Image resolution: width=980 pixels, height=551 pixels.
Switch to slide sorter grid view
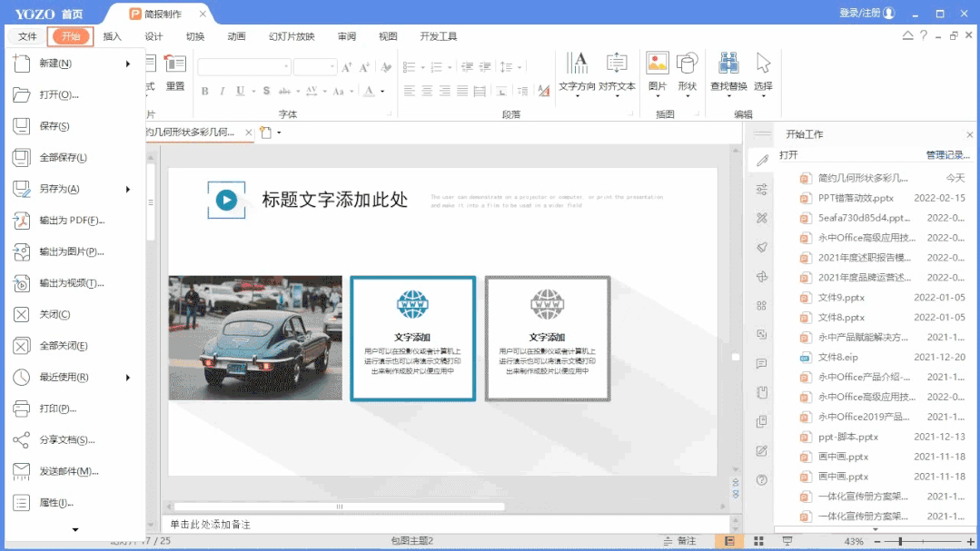pos(758,541)
